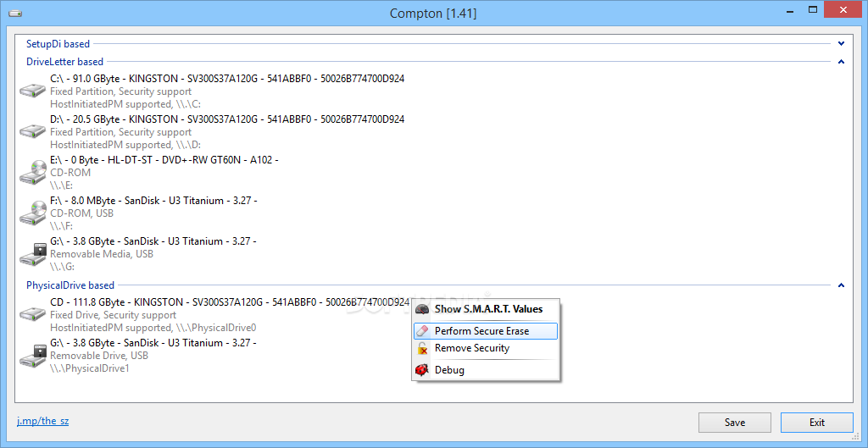
Task: Click the 'Removable Media, USB' text
Action: pyautogui.click(x=102, y=254)
